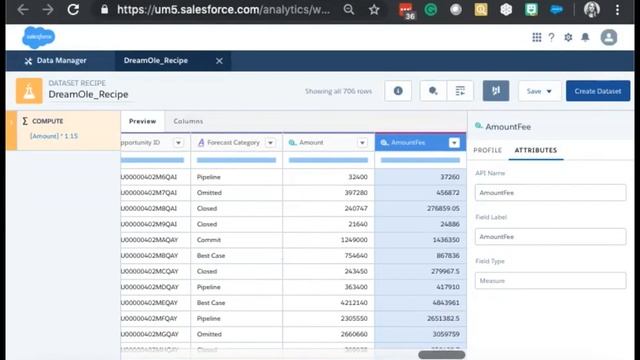This screenshot has height=360, width=640.
Task: Click the horizontal table scrollbar
Action: coord(442,355)
